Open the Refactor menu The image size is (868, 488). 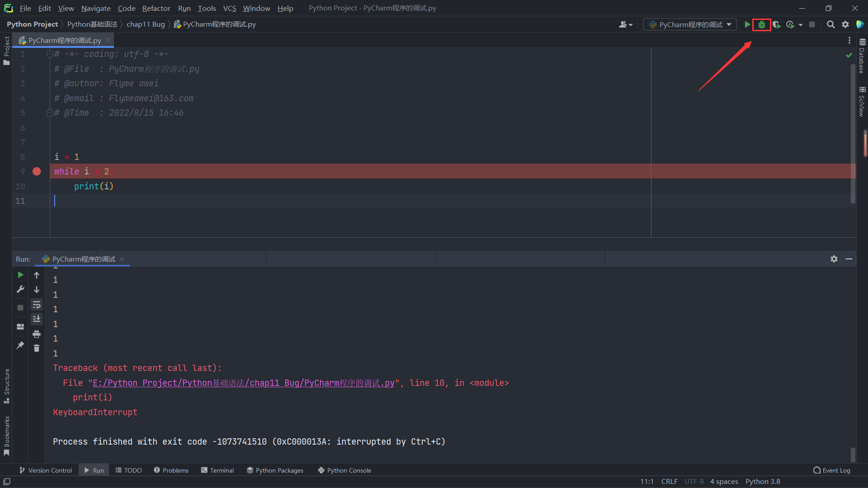(x=156, y=8)
